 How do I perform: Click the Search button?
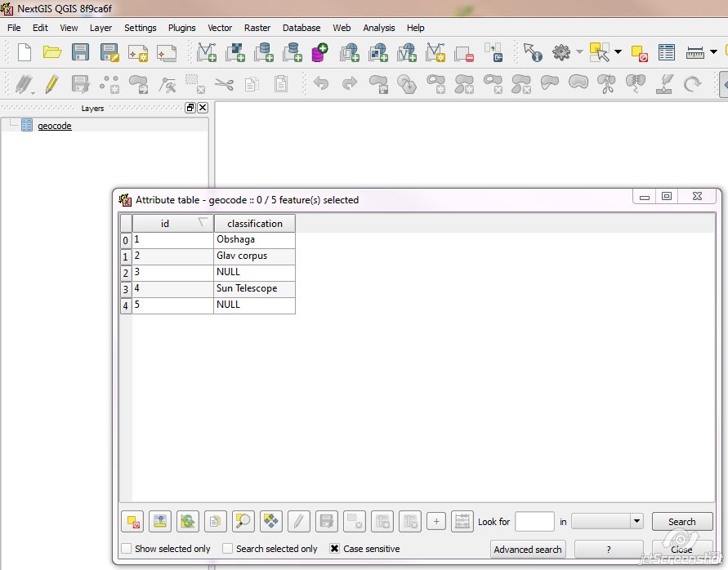pyautogui.click(x=682, y=521)
